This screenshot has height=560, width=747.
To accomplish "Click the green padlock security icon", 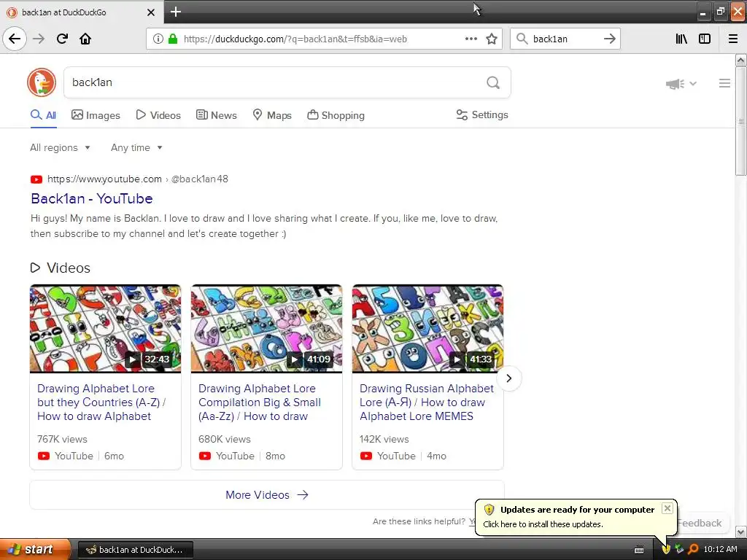I will click(173, 39).
